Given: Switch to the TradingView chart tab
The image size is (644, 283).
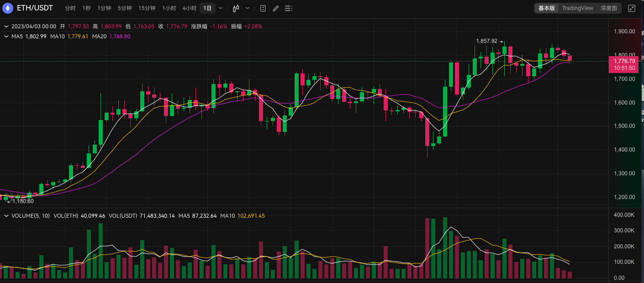Looking at the screenshot, I should point(577,8).
